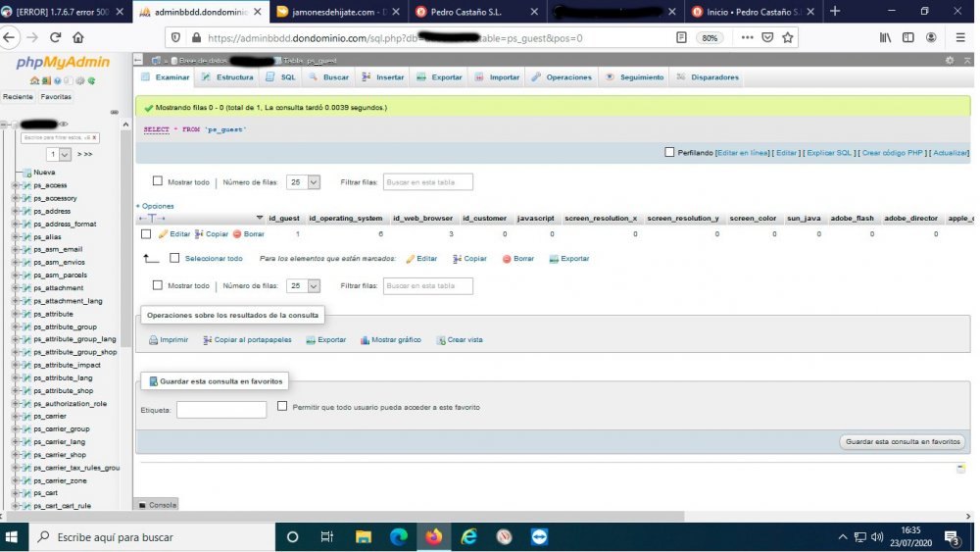Click the pencil icon of row Editar
The height and width of the screenshot is (552, 980).
[163, 233]
